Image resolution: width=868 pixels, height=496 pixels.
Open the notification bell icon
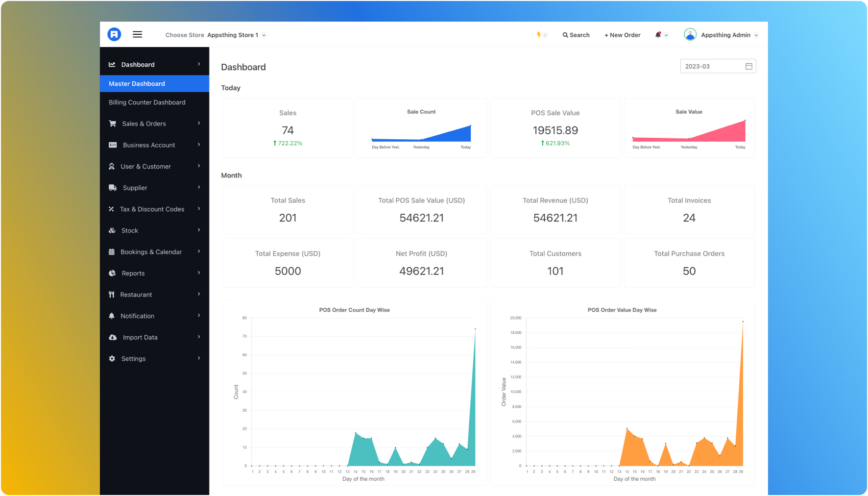[658, 35]
